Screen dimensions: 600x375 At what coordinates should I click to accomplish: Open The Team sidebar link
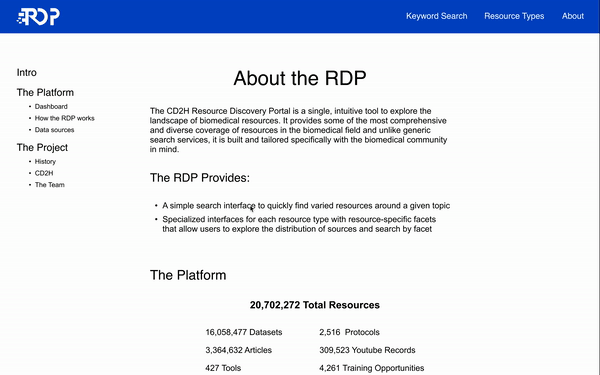click(50, 185)
